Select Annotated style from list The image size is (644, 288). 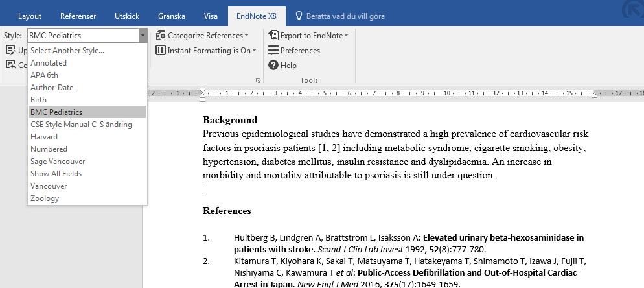87,63
